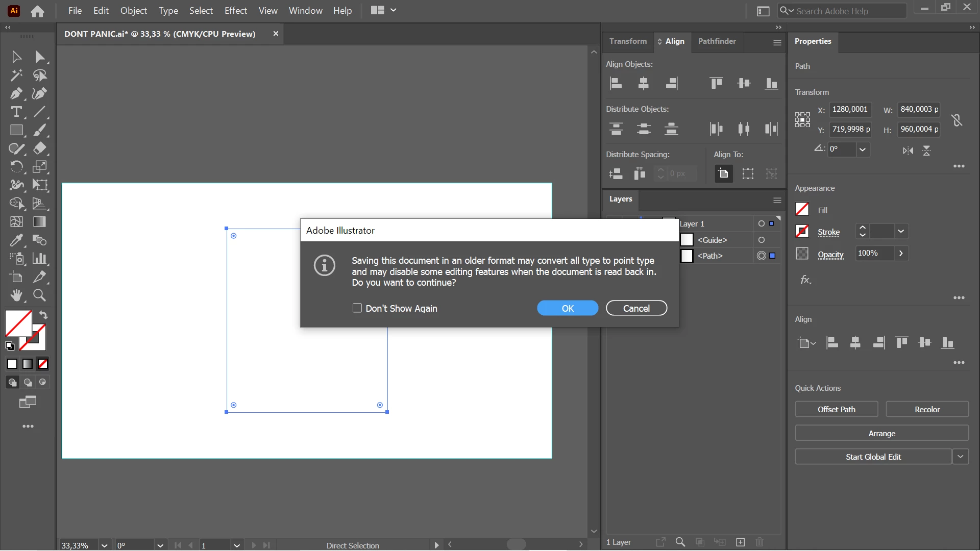The image size is (980, 551).
Task: Check the Don't Show Again box
Action: click(x=357, y=308)
